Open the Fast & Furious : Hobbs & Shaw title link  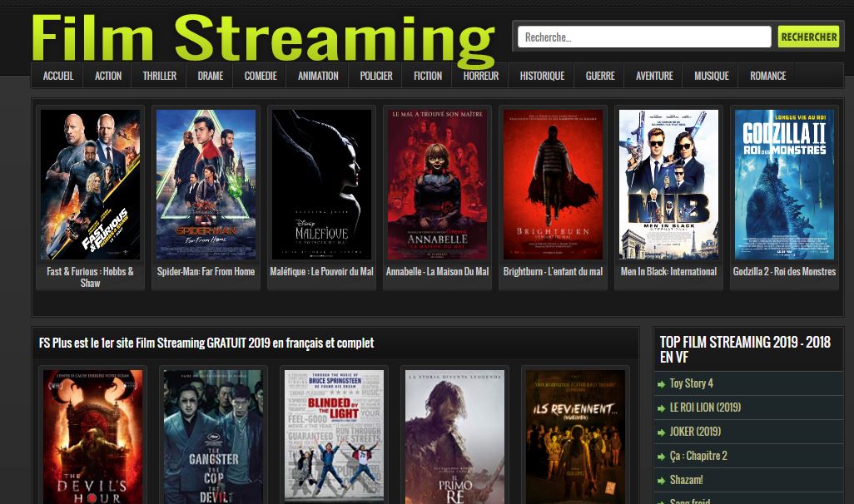90,277
